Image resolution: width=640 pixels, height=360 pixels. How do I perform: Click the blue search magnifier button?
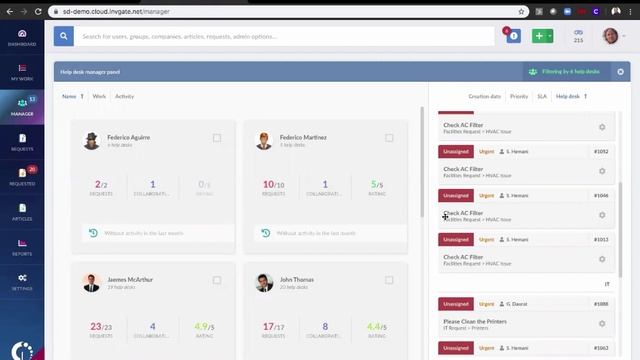[x=64, y=36]
